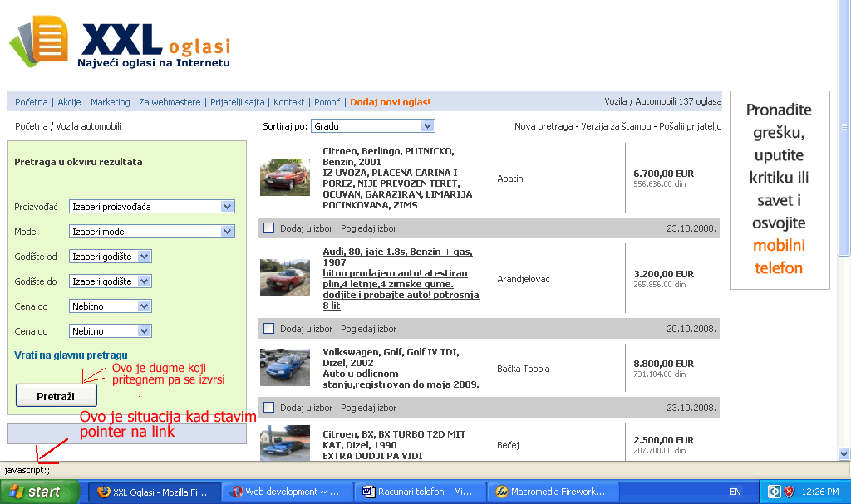This screenshot has width=851, height=504.
Task: Open the Marketing menu item
Action: [x=111, y=102]
